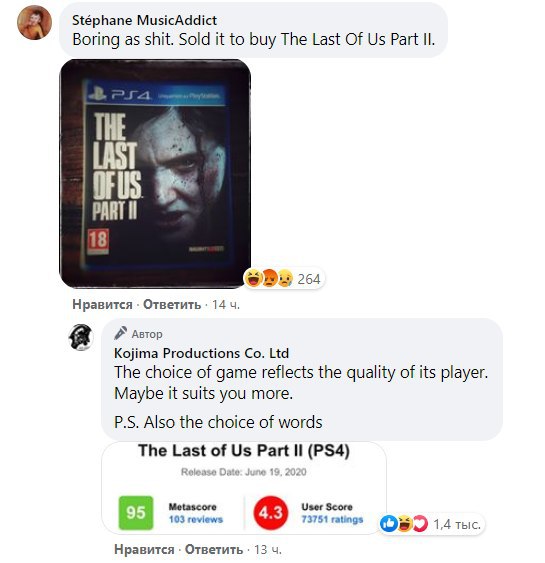545x563 pixels.
Task: Click the laughing emoji on Kojima reply
Action: [x=405, y=524]
